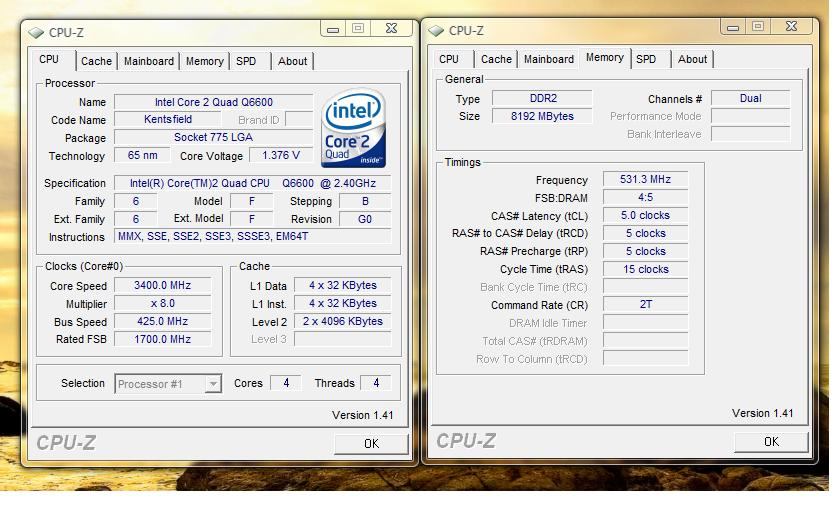This screenshot has height=525, width=840.
Task: Click the Core Speed value 3400.0 MHz
Action: (162, 285)
